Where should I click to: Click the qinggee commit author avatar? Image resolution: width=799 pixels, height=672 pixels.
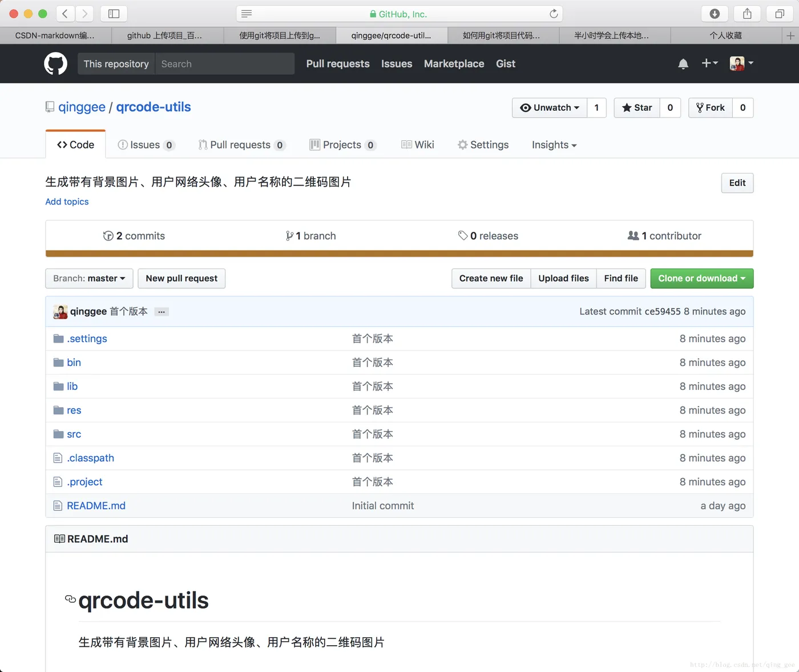point(60,312)
